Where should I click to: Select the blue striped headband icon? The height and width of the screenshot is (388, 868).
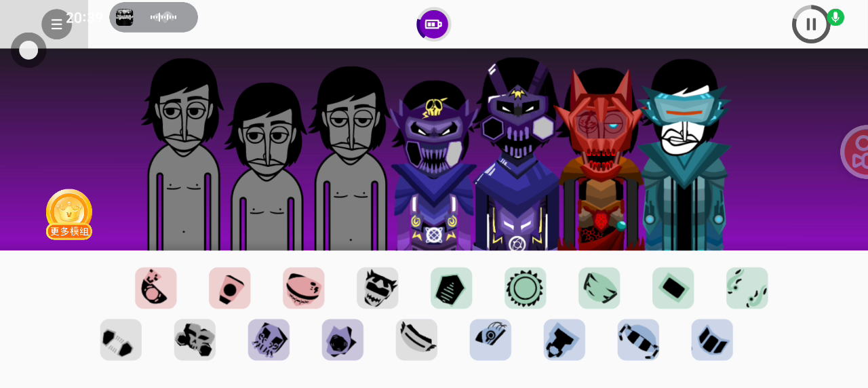tap(639, 340)
